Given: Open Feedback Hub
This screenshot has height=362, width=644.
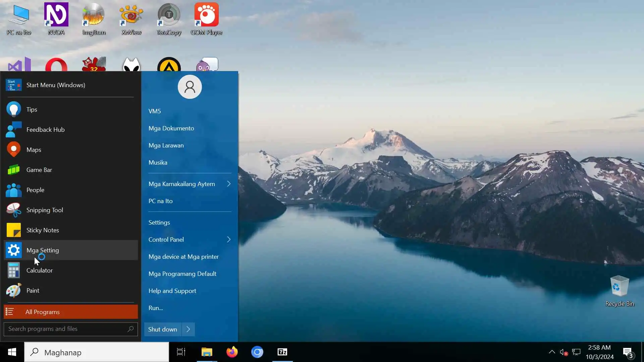Looking at the screenshot, I should (45, 130).
